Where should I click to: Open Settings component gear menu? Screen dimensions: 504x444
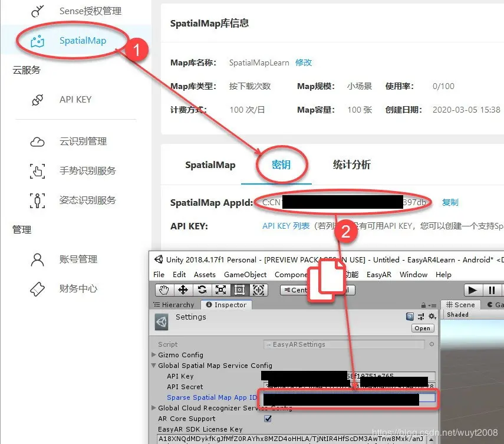point(432,317)
